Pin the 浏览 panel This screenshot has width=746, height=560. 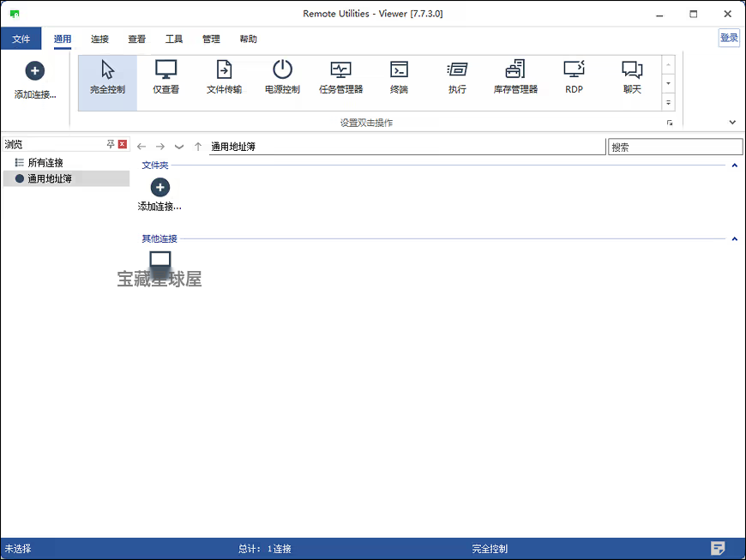click(x=111, y=144)
